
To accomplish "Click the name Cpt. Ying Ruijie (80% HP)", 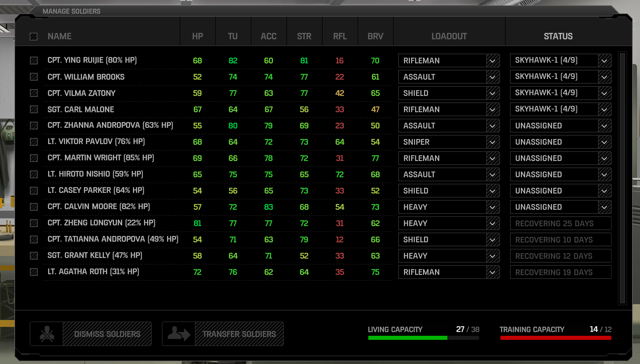I will tap(92, 60).
